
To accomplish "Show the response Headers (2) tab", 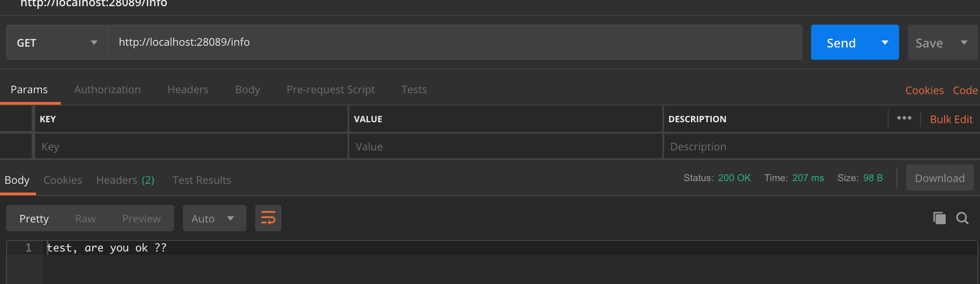I will point(125,180).
